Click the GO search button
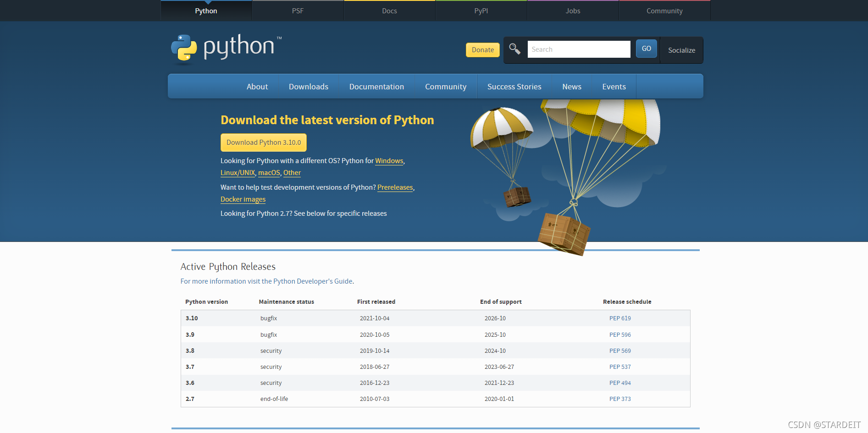 (647, 49)
